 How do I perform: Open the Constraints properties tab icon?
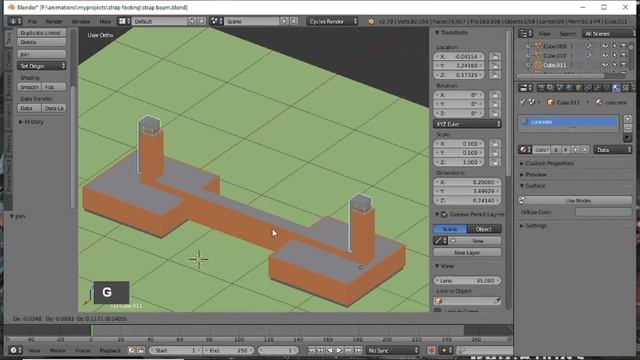pyautogui.click(x=588, y=88)
